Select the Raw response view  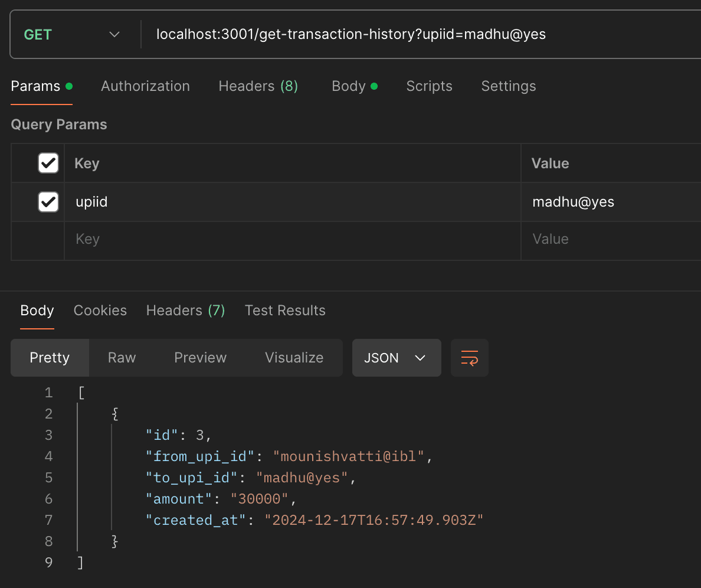pos(122,358)
